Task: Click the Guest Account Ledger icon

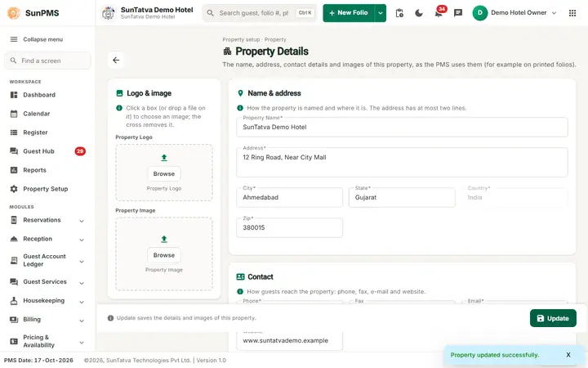Action: pos(14,260)
